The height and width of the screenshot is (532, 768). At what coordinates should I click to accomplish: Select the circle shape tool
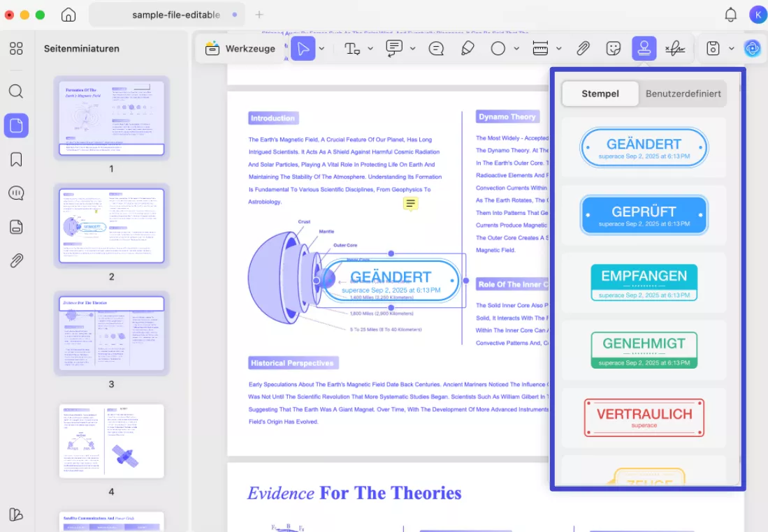tap(498, 48)
